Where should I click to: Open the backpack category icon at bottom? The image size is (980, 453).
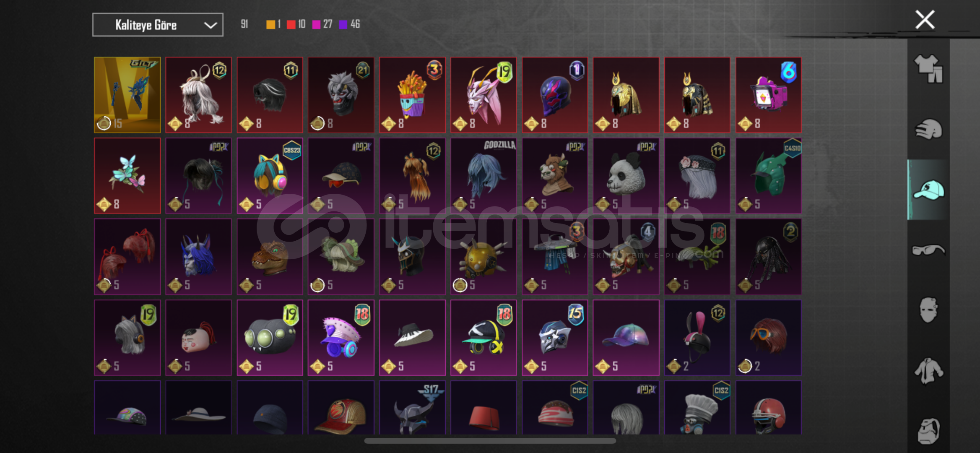click(928, 431)
